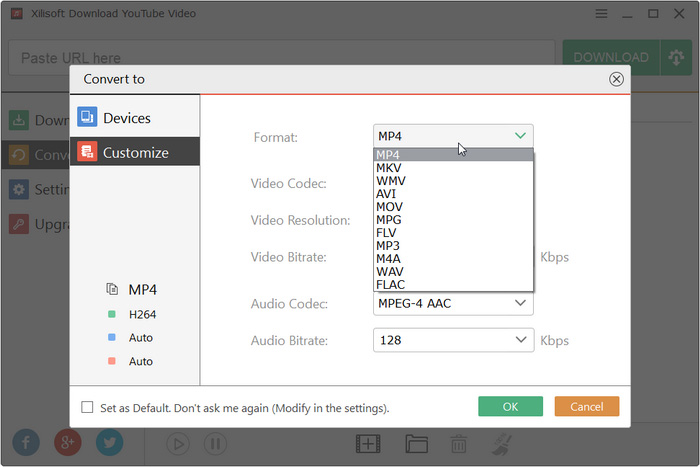700x467 pixels.
Task: Choose FLAC in the format list
Action: coord(453,284)
